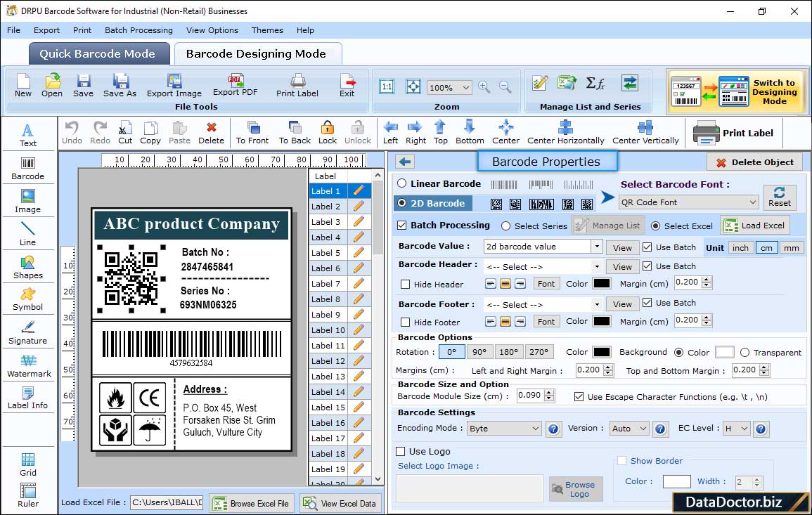
Task: Click the Save As icon
Action: [120, 86]
